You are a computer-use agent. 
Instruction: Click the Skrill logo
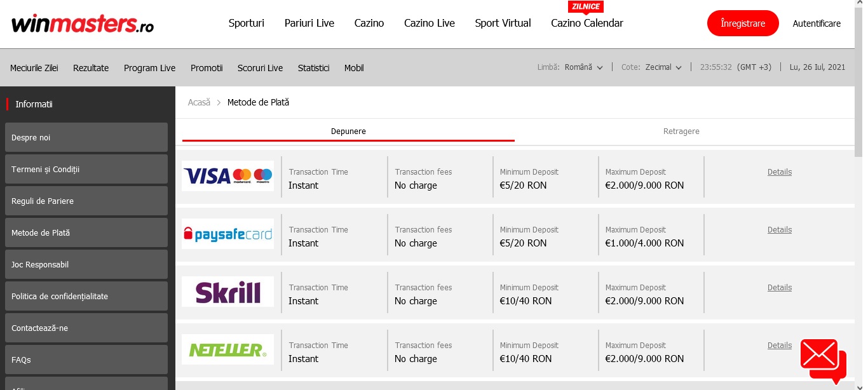point(227,291)
